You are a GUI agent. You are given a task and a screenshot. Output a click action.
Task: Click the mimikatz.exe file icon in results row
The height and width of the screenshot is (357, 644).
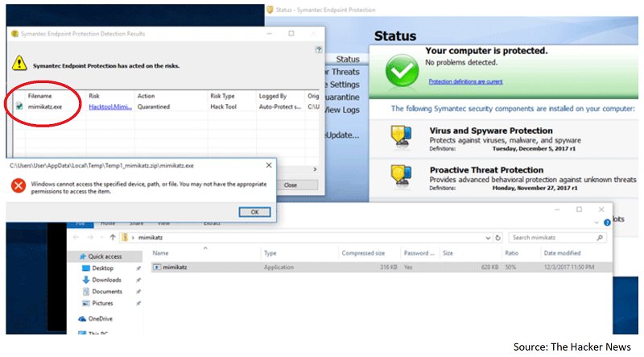tap(19, 106)
